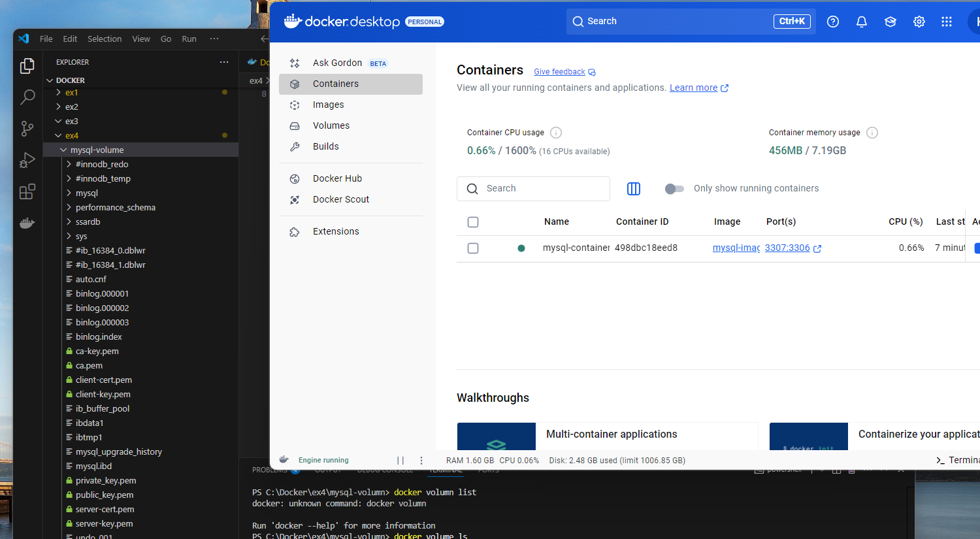Image resolution: width=980 pixels, height=539 pixels.
Task: Select all containers with the header checkbox
Action: tap(473, 222)
